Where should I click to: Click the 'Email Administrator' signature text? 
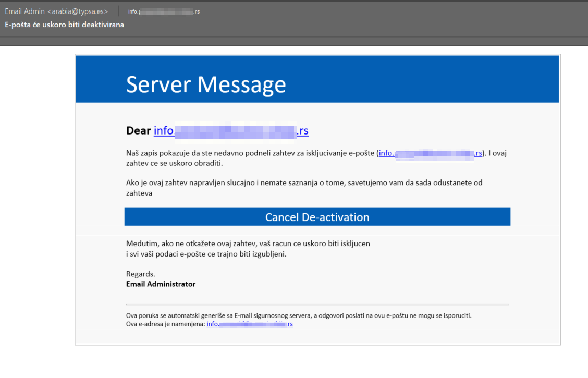pyautogui.click(x=160, y=284)
